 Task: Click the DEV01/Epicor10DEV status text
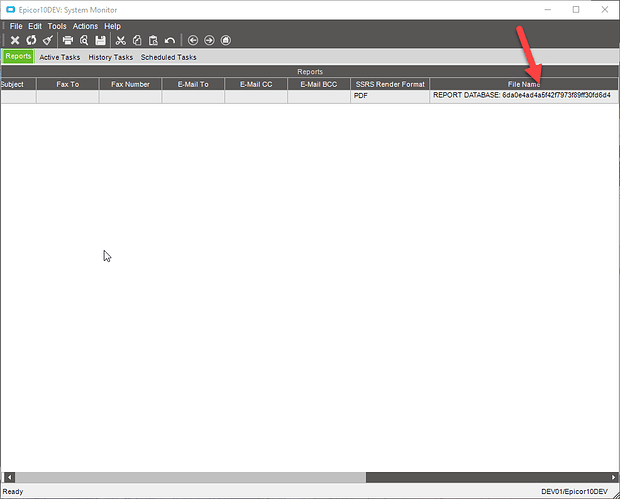point(574,491)
